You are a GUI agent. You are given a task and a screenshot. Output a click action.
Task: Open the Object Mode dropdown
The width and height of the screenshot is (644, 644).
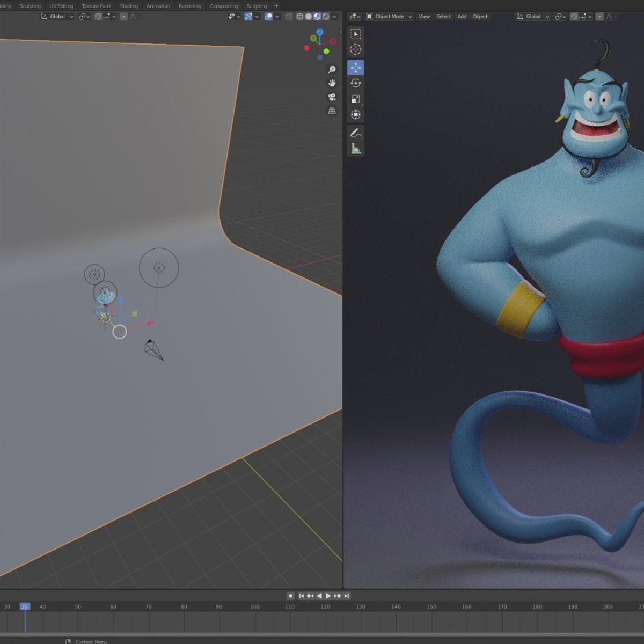click(389, 17)
